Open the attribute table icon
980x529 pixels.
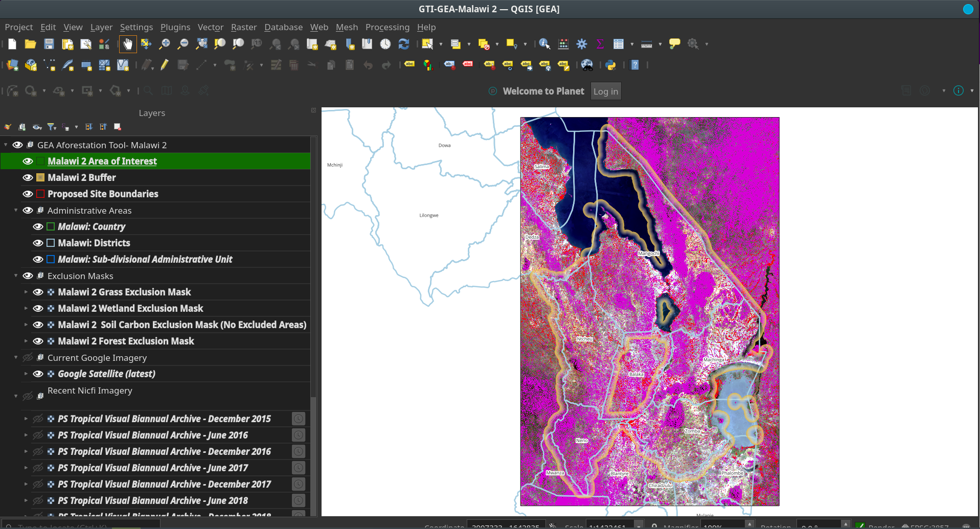pyautogui.click(x=619, y=44)
